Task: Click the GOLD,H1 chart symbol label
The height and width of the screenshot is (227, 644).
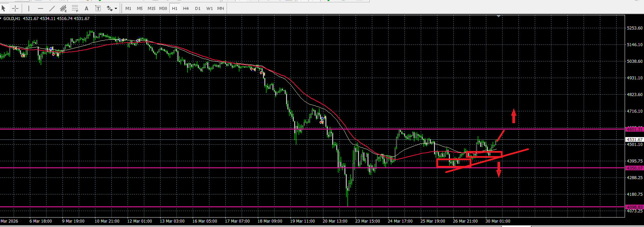Action: point(12,19)
